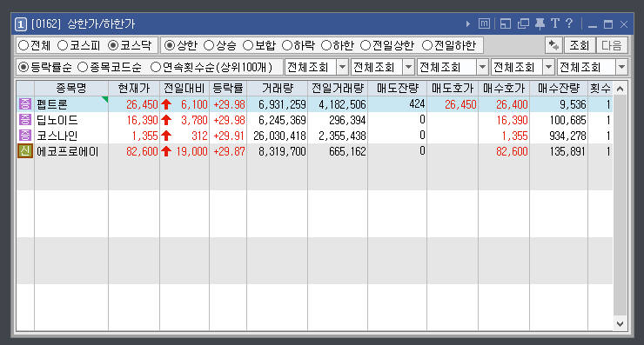
Task: Click the 16,390 price in 현재가 column
Action: (x=142, y=120)
